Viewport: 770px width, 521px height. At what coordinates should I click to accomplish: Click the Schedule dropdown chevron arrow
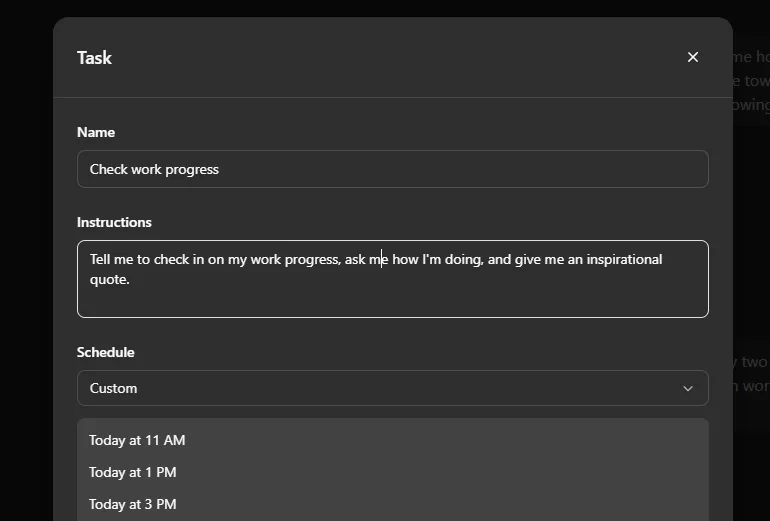pos(688,388)
